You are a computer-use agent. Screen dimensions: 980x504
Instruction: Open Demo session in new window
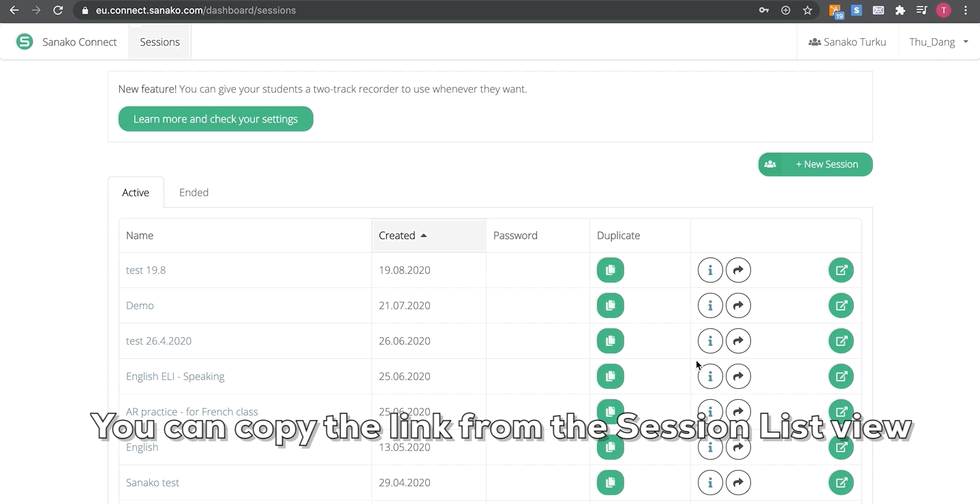841,305
